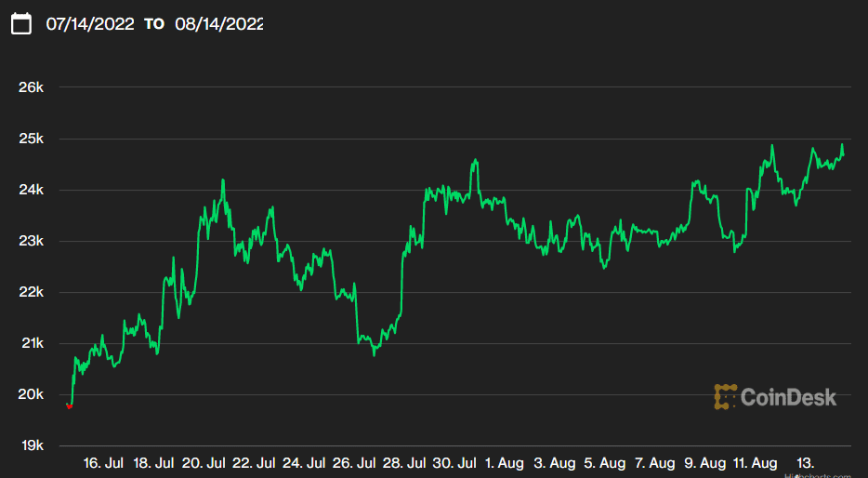Click the 3. Aug x-axis label
The height and width of the screenshot is (478, 868).
(x=555, y=463)
